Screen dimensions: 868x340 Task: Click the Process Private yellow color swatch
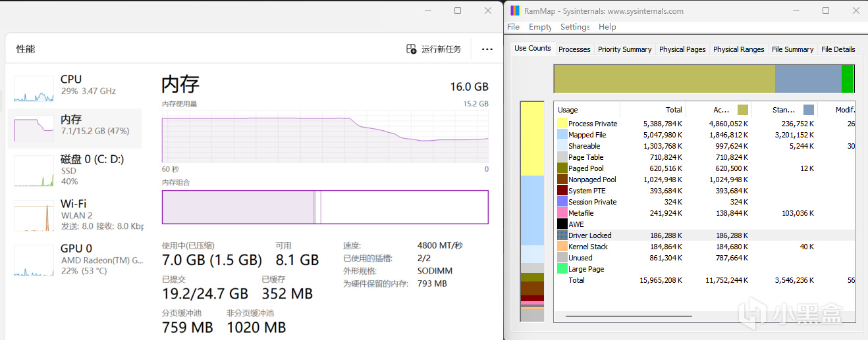coord(562,124)
